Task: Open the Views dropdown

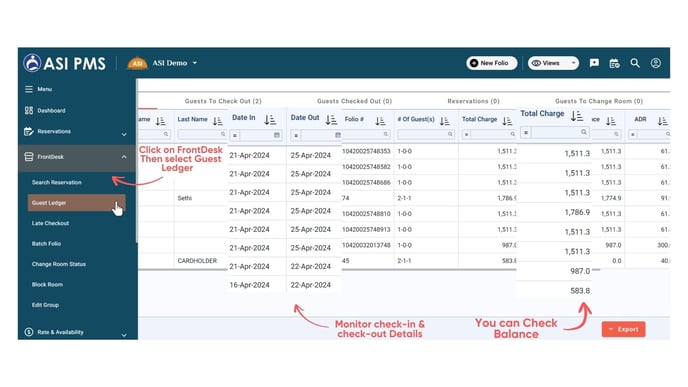Action: click(x=553, y=63)
